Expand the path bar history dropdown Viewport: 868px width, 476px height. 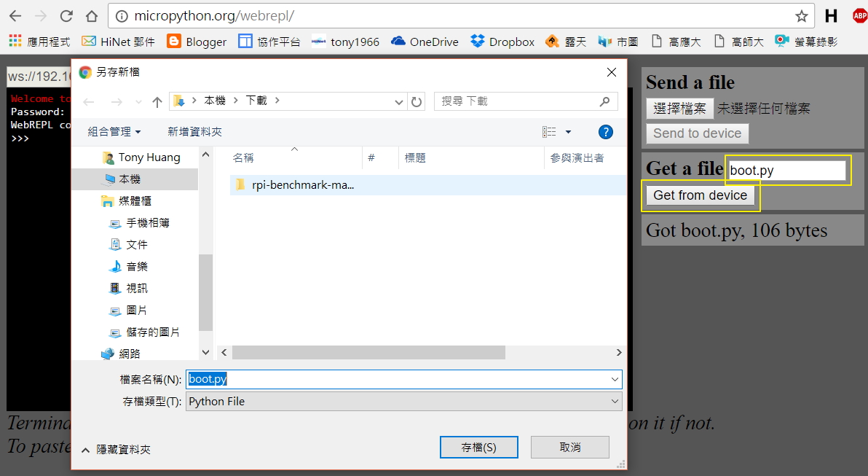coord(398,101)
